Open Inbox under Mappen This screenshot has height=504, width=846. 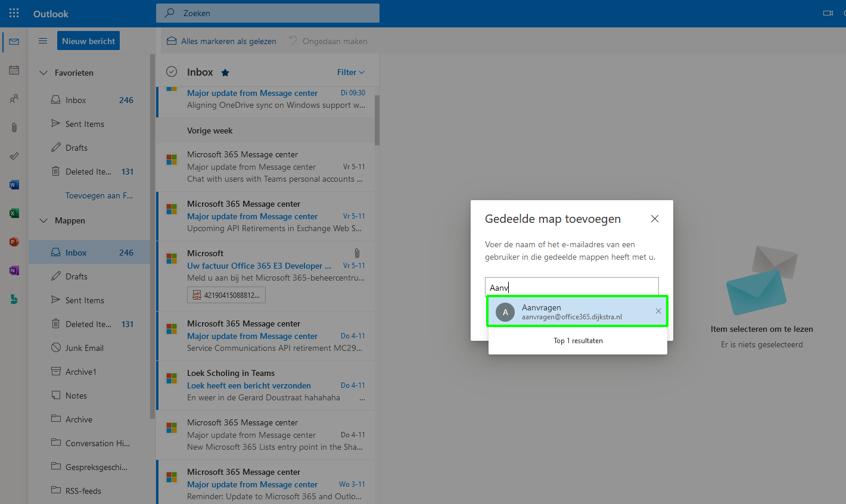(90, 253)
